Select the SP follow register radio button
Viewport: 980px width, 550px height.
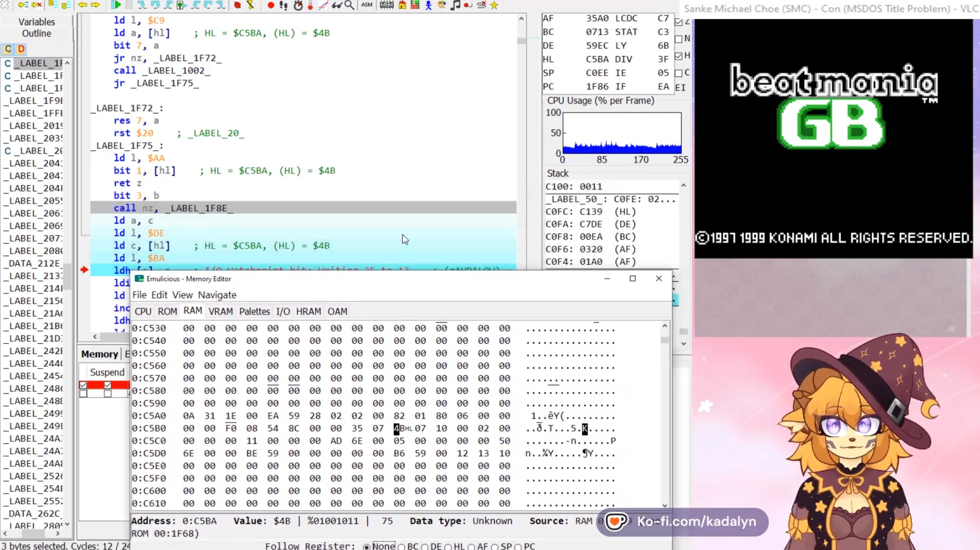pyautogui.click(x=495, y=547)
